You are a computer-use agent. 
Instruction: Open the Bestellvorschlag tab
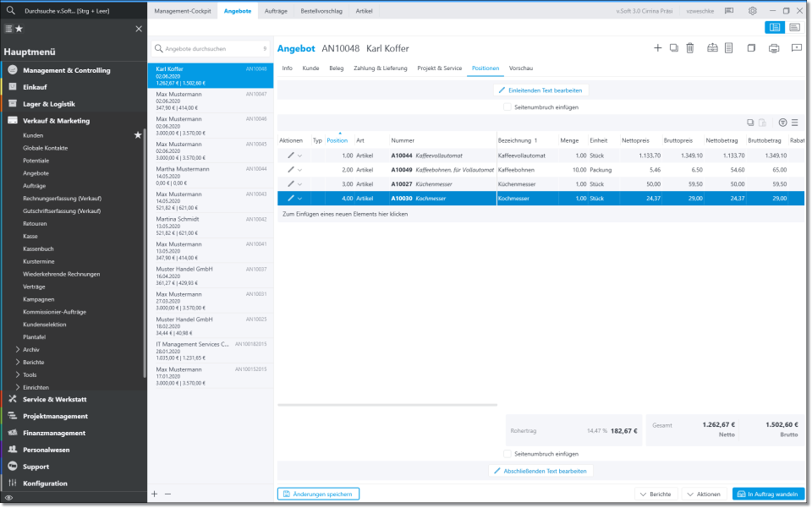(321, 11)
